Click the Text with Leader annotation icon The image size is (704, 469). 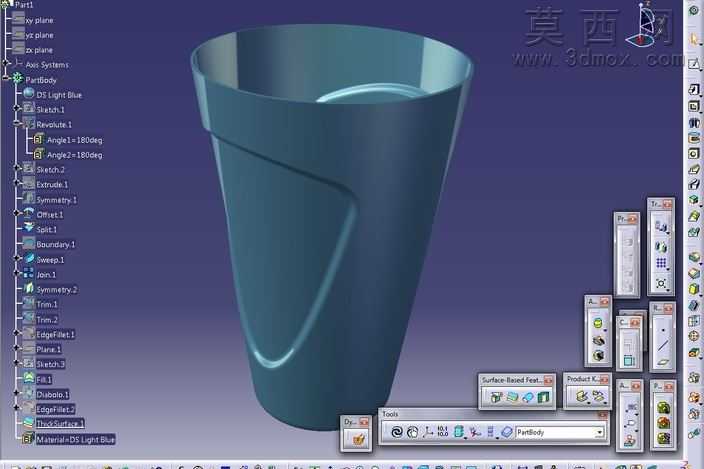point(630,407)
